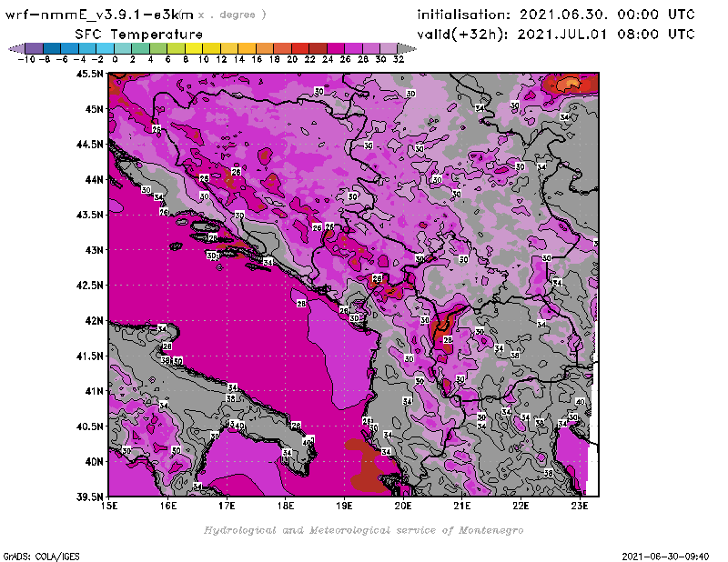This screenshot has width=728, height=562.
Task: Select the SFC Temperature heading
Action: (139, 35)
